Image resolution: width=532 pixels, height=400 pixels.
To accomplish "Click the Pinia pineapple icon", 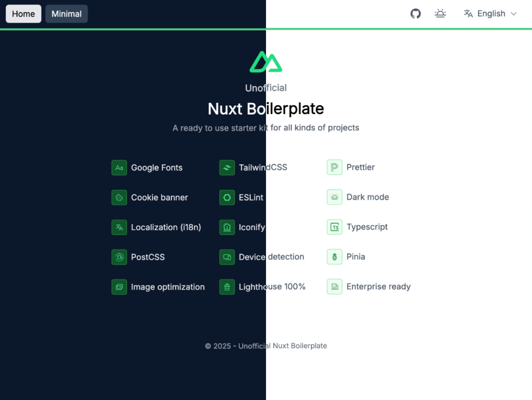I will [334, 257].
